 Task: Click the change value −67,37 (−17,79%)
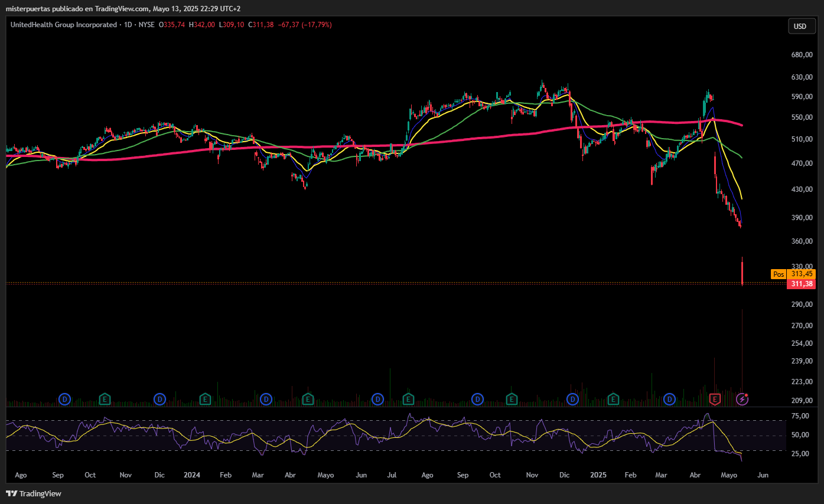point(305,25)
